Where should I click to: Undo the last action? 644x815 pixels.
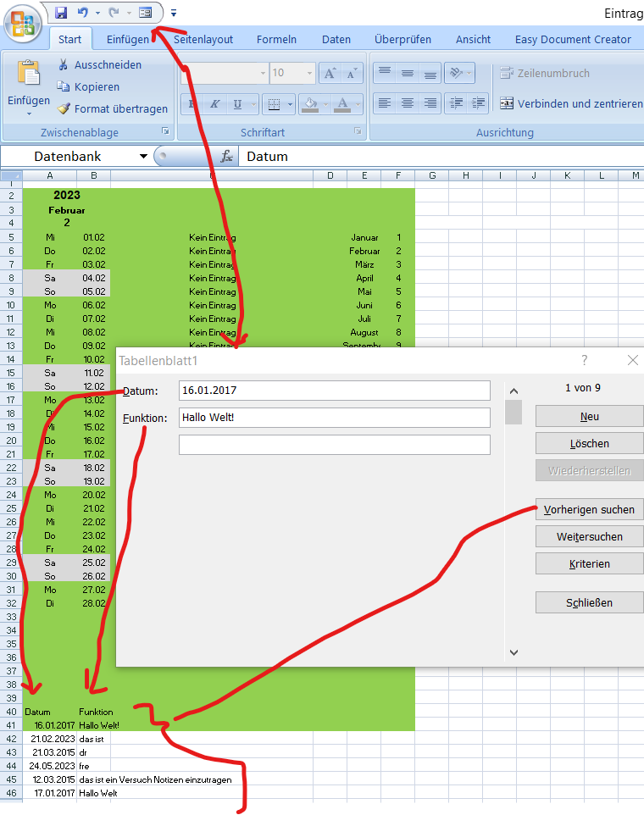82,13
